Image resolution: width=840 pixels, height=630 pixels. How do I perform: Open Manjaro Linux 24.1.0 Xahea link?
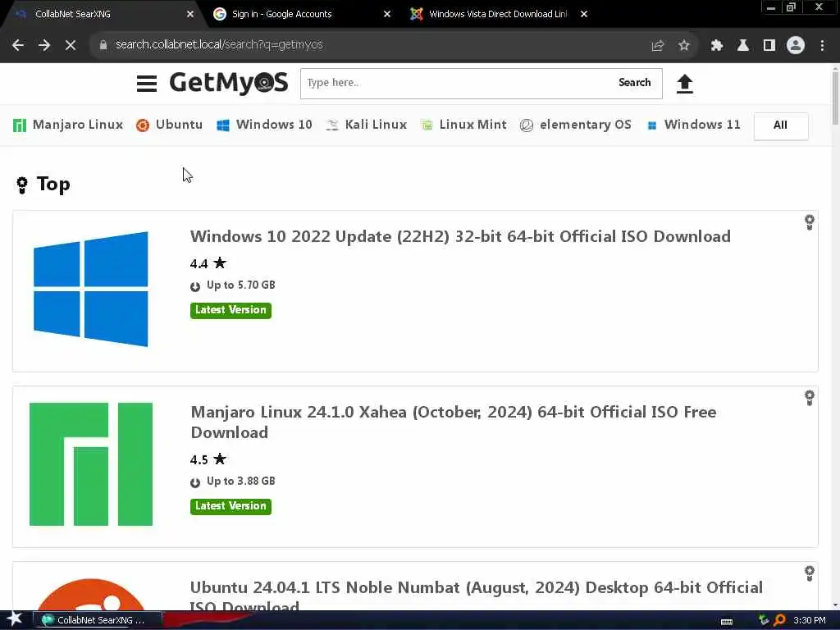[x=453, y=422]
